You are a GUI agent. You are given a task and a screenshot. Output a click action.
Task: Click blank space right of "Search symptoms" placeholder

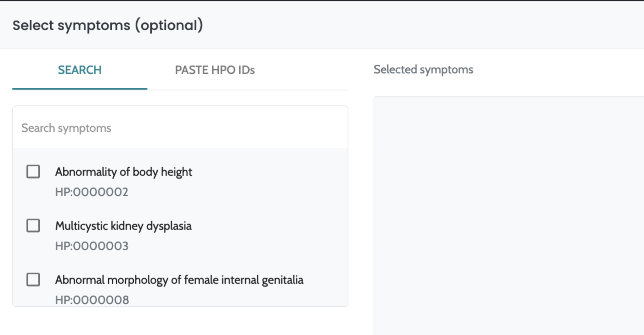tap(225, 128)
